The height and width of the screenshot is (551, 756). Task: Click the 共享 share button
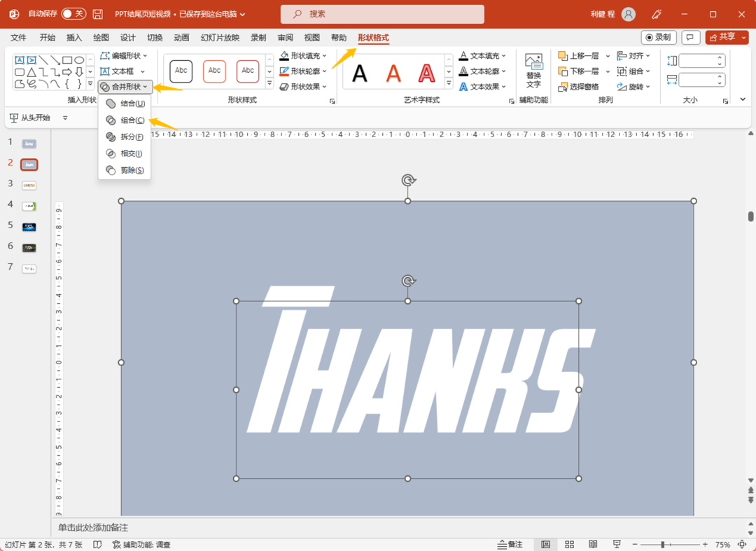[727, 37]
